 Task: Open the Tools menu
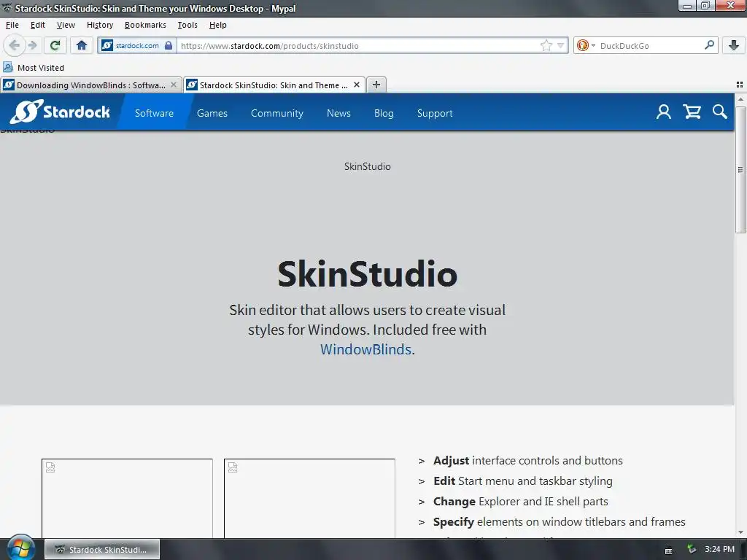[x=187, y=25]
